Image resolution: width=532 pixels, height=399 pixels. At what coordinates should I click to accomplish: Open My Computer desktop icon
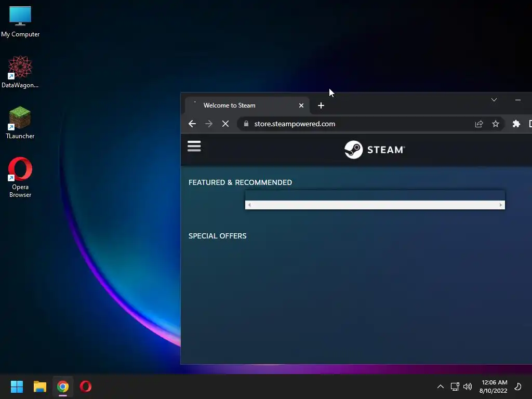click(x=20, y=21)
